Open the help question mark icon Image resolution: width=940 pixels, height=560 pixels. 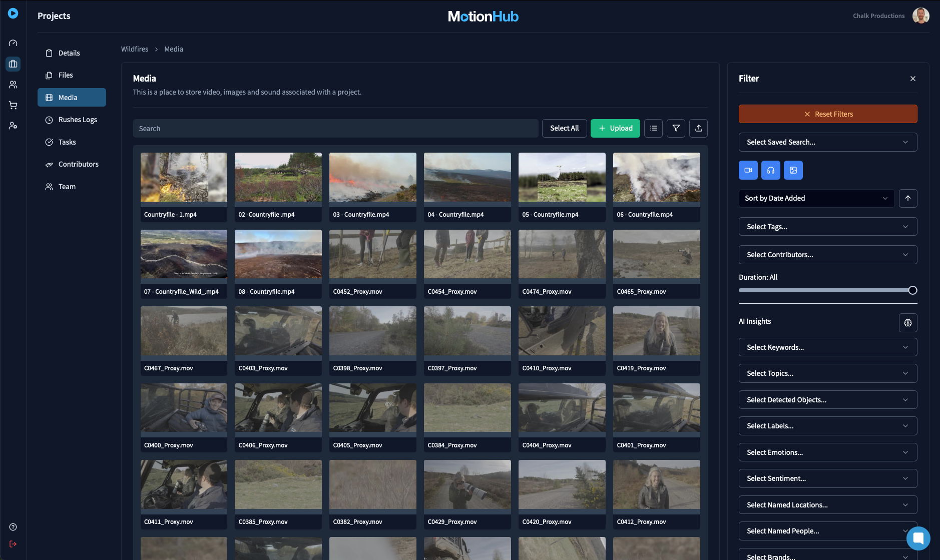(x=13, y=527)
